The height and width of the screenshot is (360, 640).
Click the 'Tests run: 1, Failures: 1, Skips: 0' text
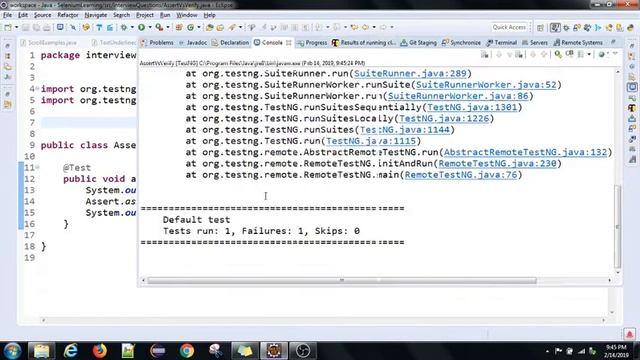click(x=261, y=231)
